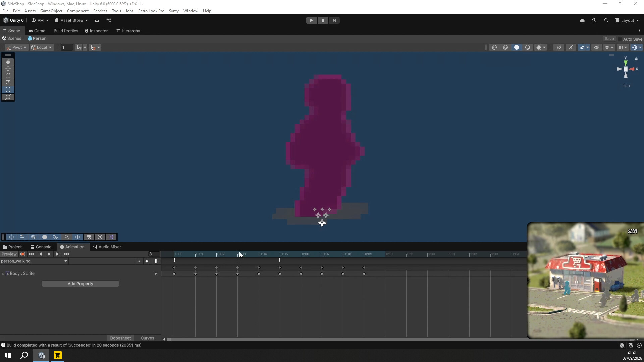Toggle the Preview mode button

click(x=9, y=254)
